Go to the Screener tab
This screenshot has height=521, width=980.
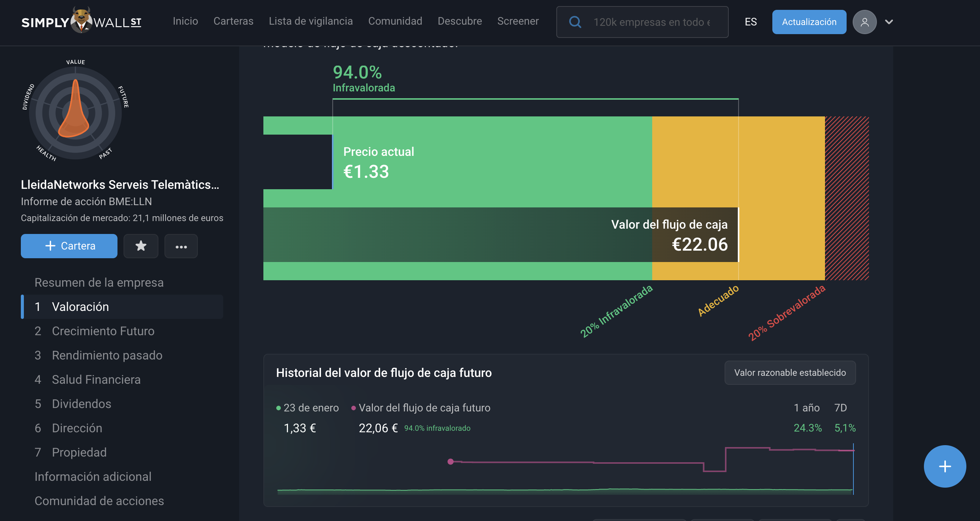[518, 21]
